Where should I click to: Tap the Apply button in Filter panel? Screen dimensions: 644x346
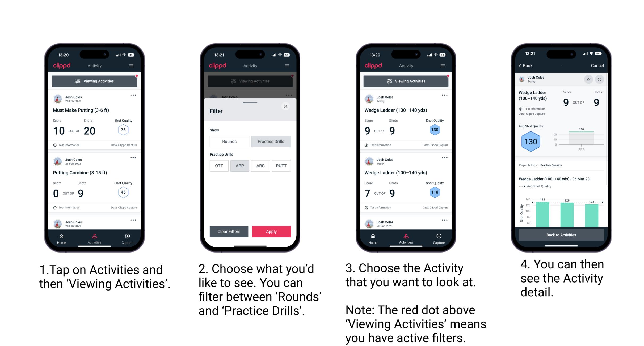(x=271, y=231)
